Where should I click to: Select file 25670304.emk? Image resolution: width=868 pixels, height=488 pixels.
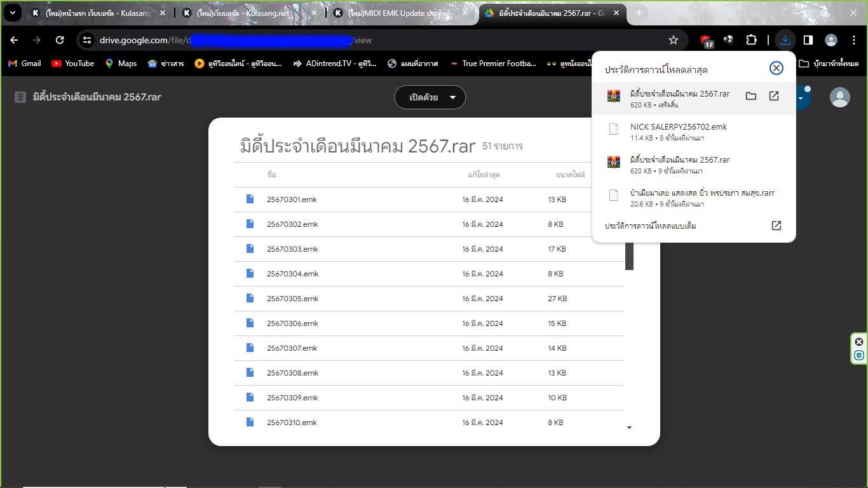click(429, 274)
